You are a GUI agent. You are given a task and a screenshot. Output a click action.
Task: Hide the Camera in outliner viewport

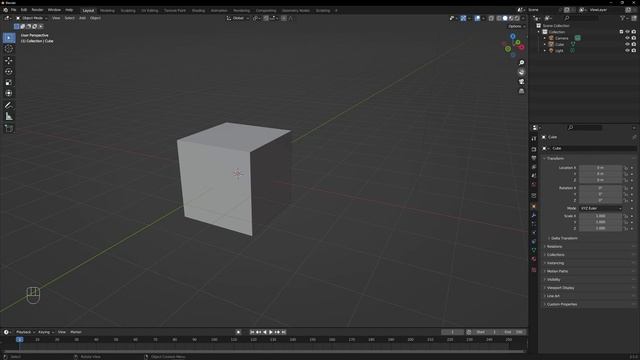pyautogui.click(x=627, y=38)
